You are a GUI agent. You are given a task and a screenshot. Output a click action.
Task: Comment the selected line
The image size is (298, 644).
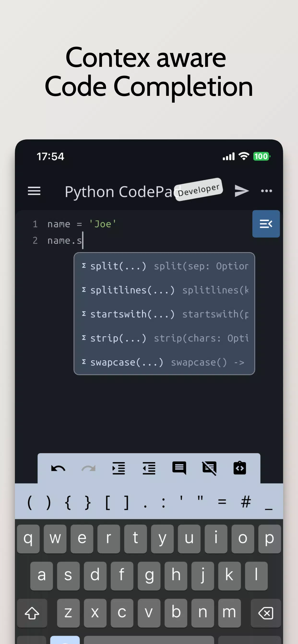coord(179,468)
